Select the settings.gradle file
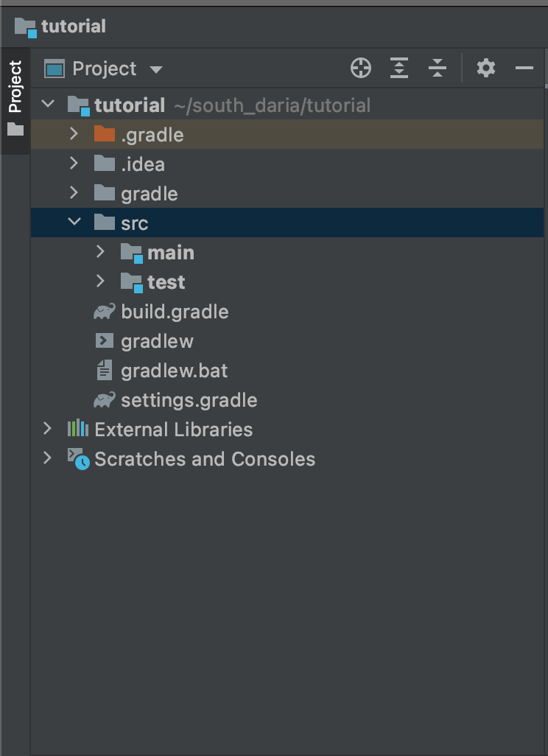Viewport: 548px width, 756px height. tap(189, 400)
